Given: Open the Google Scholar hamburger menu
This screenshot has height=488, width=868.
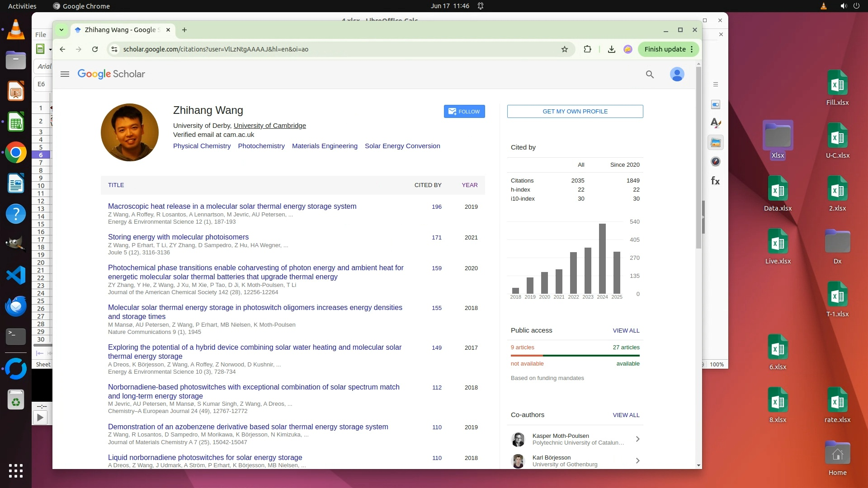Looking at the screenshot, I should pos(65,74).
